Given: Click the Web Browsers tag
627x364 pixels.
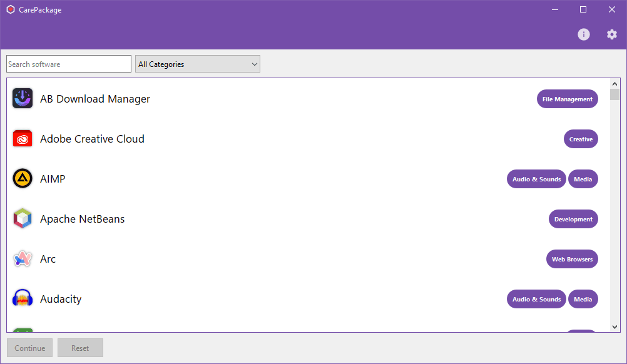Looking at the screenshot, I should pos(572,259).
